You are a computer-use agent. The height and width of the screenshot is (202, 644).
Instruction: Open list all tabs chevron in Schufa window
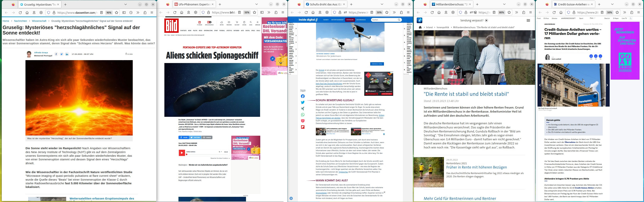382,4
